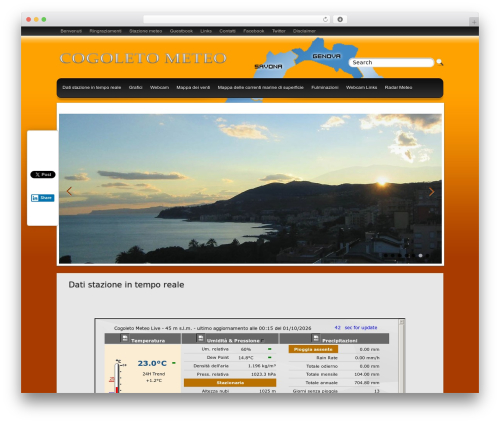Screen dimensions: 500x423
Task: Open Mappa delle correnti marine di superficie
Action: (x=261, y=87)
